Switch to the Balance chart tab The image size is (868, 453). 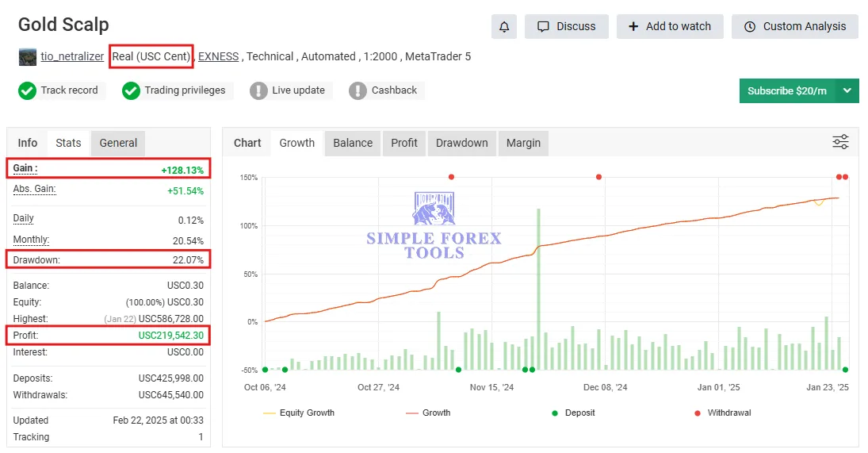(353, 143)
